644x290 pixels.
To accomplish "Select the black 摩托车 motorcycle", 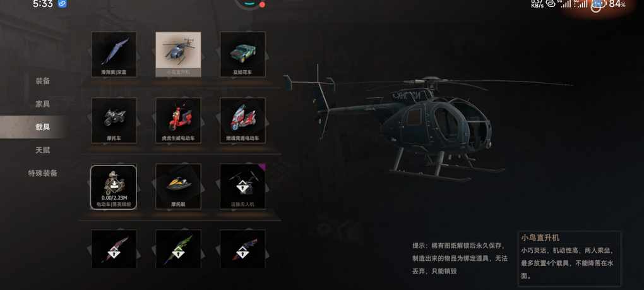I will click(114, 120).
